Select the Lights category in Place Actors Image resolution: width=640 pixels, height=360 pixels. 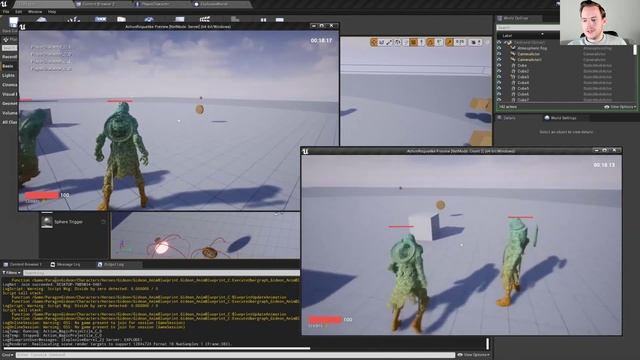(9, 76)
